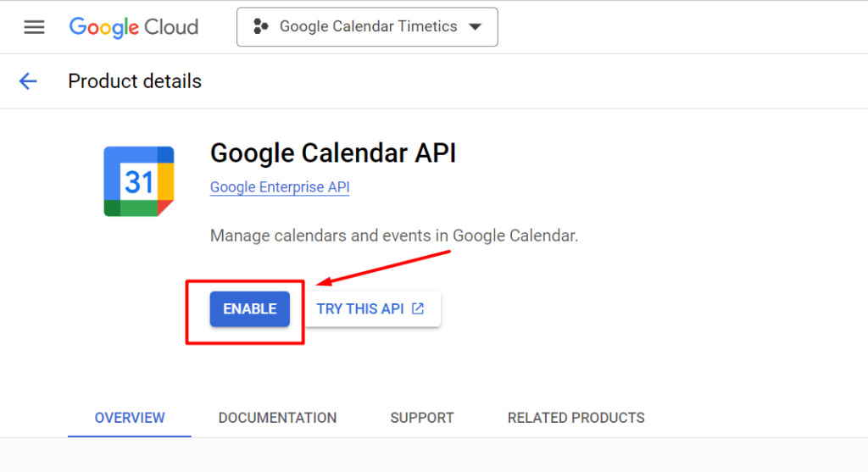Click the Google Calendar API title
This screenshot has width=868, height=472.
(x=332, y=153)
